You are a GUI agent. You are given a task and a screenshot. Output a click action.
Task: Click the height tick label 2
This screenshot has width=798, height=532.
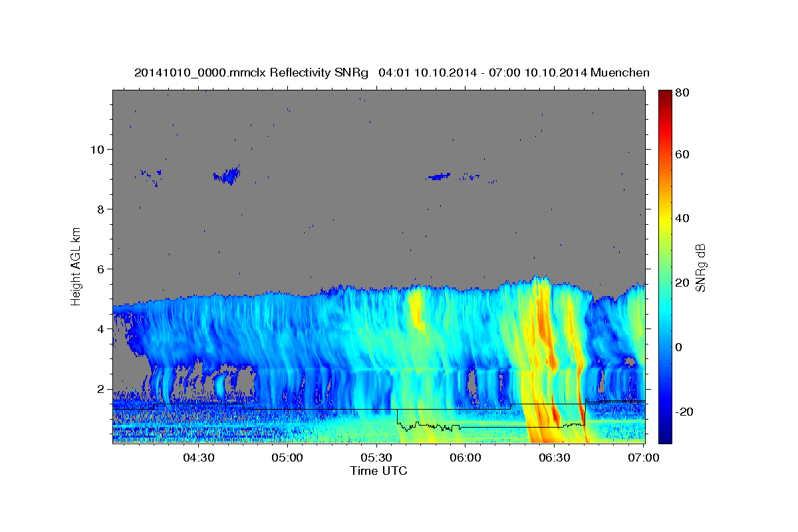point(100,388)
